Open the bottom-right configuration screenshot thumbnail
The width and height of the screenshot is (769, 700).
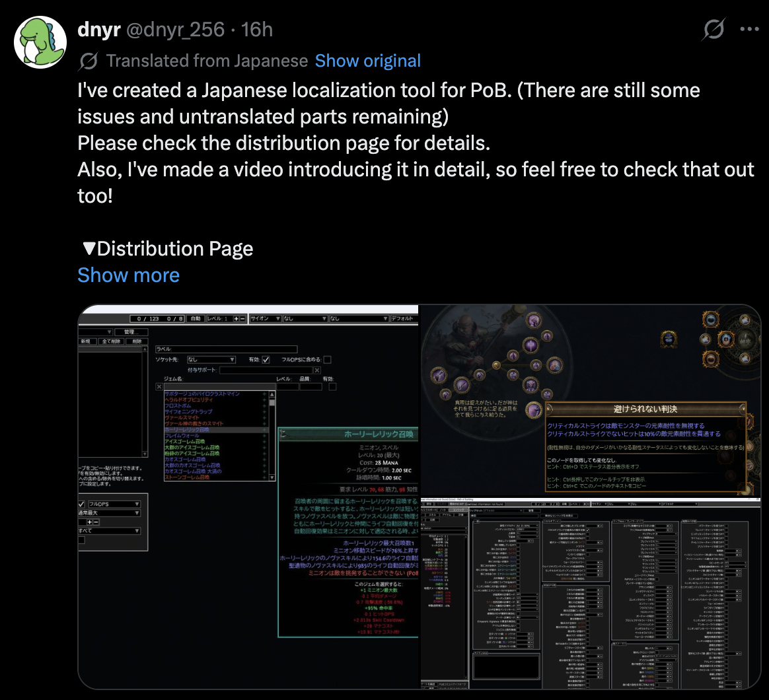591,594
